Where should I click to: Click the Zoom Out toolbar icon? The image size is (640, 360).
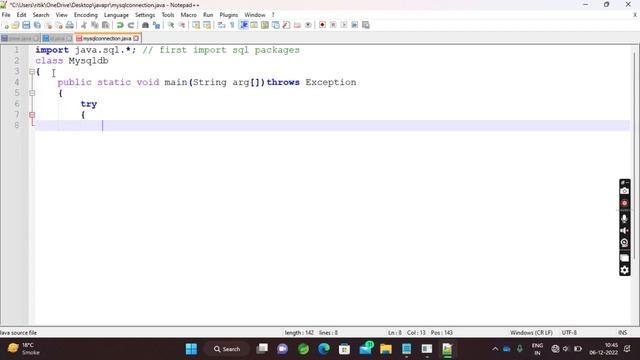tap(182, 25)
